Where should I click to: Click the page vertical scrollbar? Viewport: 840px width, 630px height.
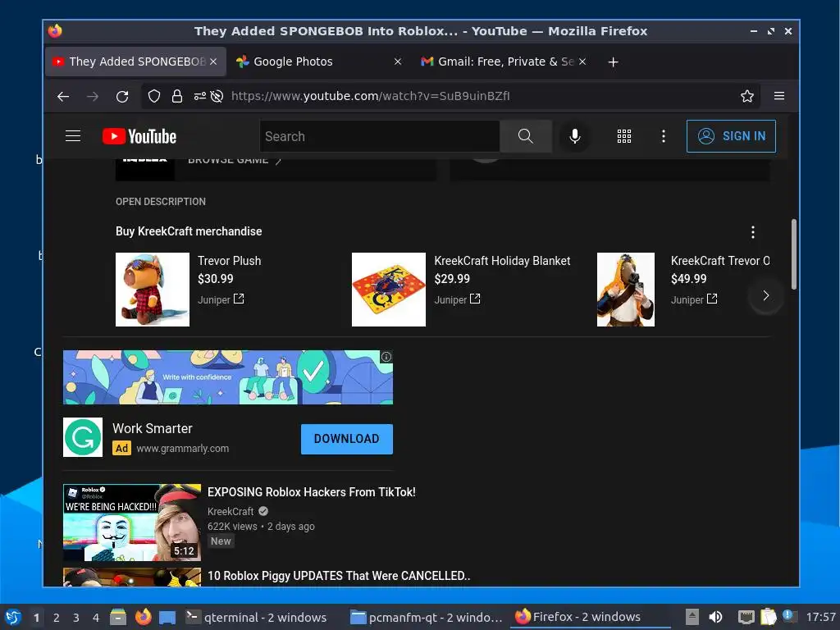(793, 254)
